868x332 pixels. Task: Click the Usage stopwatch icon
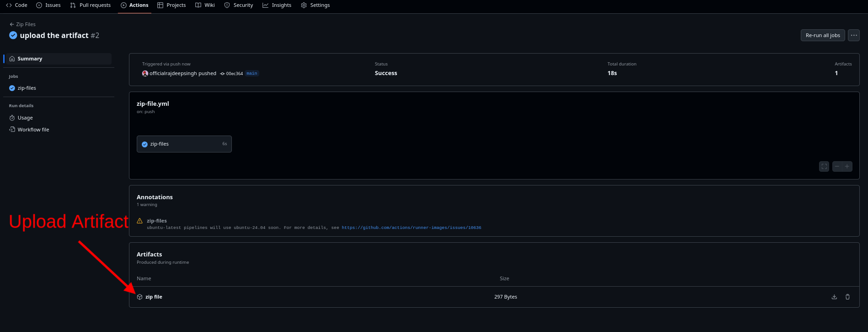(x=12, y=118)
